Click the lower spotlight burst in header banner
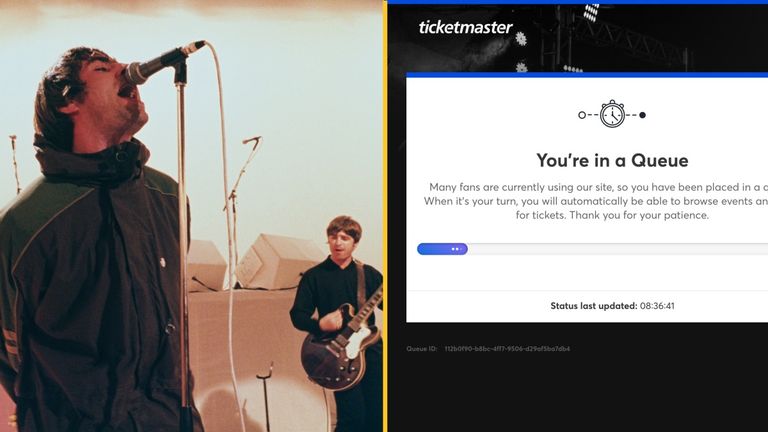The height and width of the screenshot is (432, 768). tap(521, 67)
